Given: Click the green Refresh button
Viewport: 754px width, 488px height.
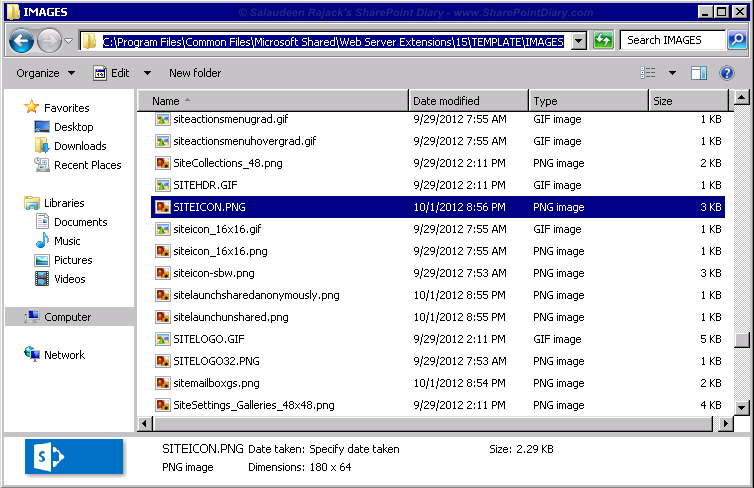Looking at the screenshot, I should [603, 40].
